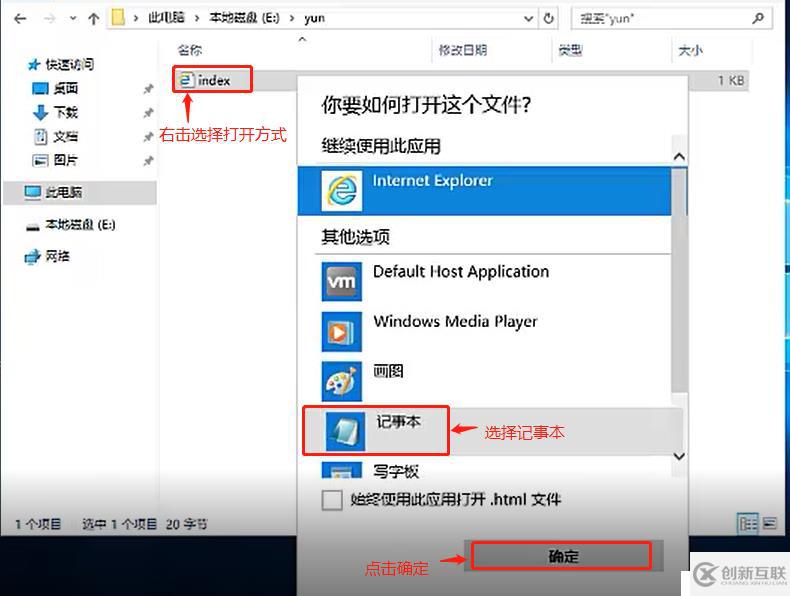Click the 记事本 notepad icon
Screen dimensions: 790x596
(345, 431)
